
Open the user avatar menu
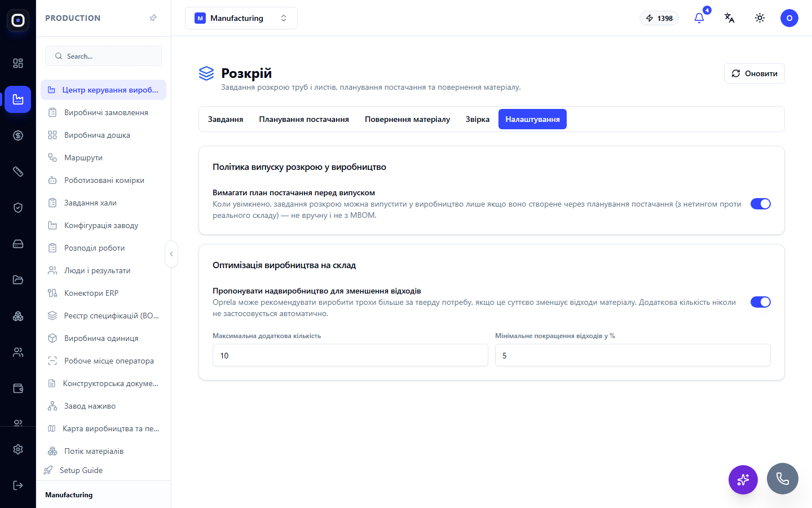coord(789,18)
